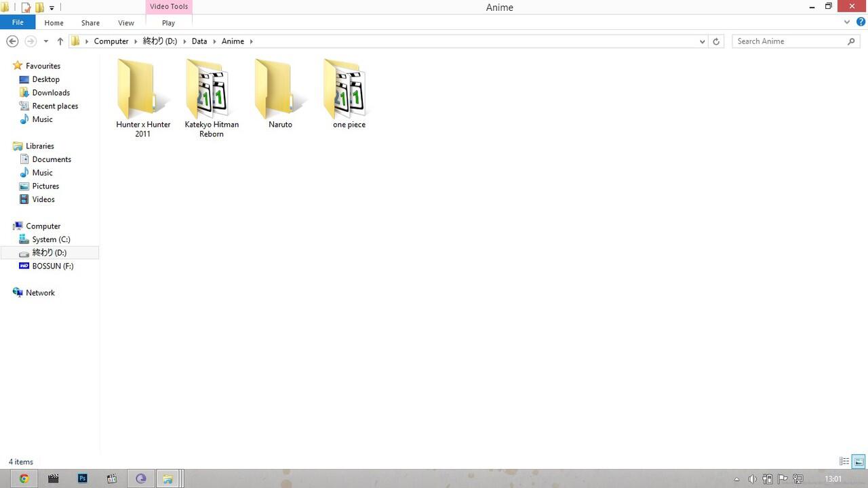The width and height of the screenshot is (868, 488).
Task: Click the network tray icon
Action: pyautogui.click(x=798, y=479)
